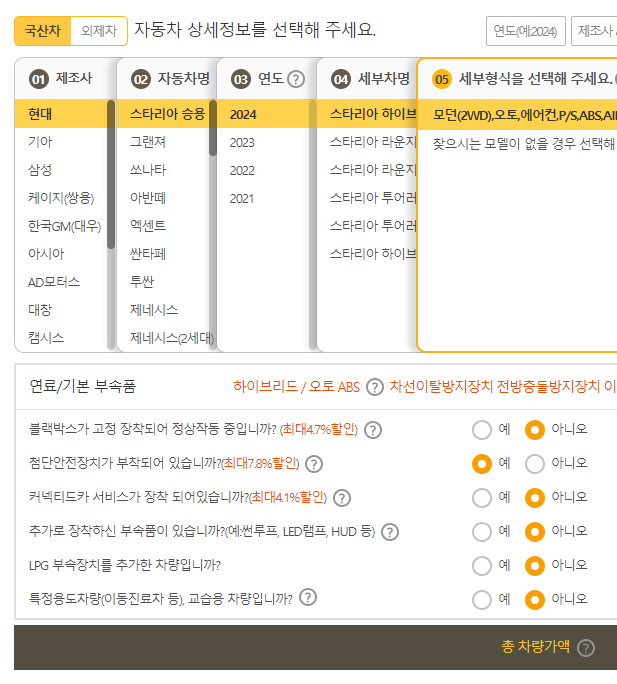Select 아니오 for 블랙박스 question
The image size is (617, 684).
[x=535, y=430]
